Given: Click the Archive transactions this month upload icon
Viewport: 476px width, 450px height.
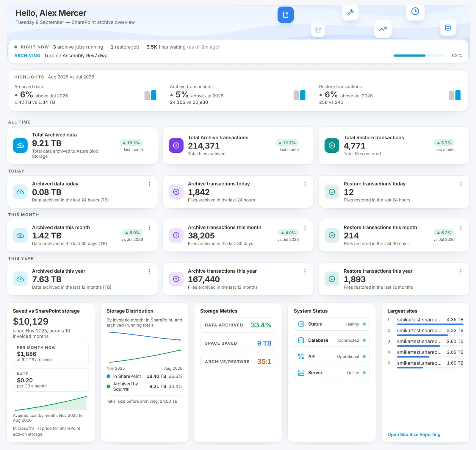Looking at the screenshot, I should coord(176,235).
